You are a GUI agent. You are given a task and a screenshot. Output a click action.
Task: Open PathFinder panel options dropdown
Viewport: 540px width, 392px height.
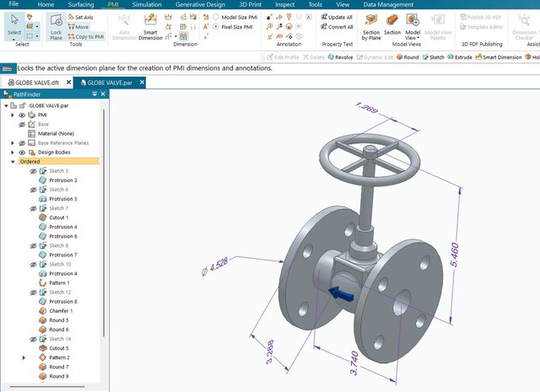coord(94,94)
